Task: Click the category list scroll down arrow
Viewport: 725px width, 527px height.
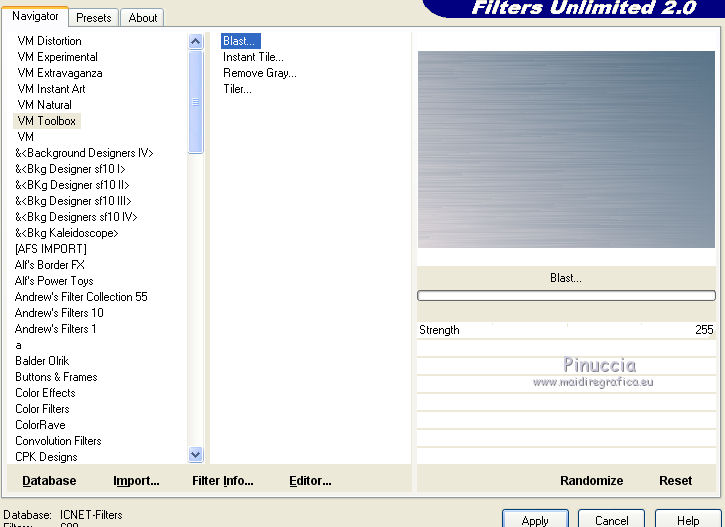Action: coord(196,455)
